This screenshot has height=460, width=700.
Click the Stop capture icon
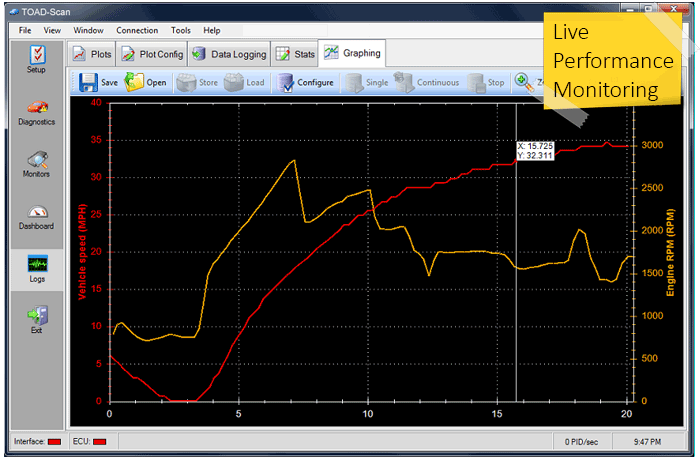click(476, 83)
